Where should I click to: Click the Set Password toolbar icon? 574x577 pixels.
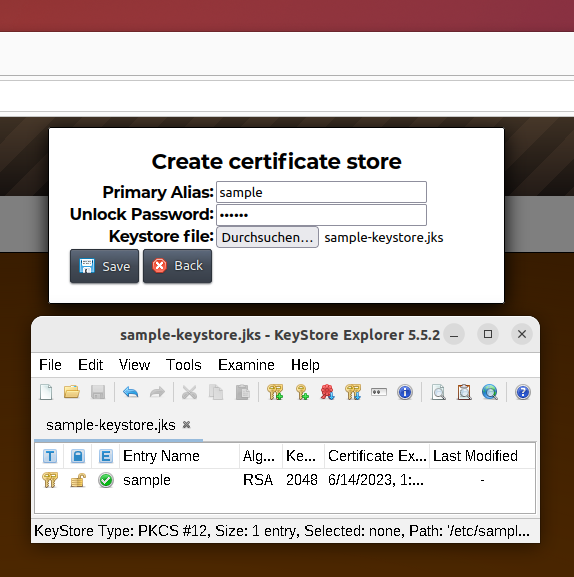[379, 392]
